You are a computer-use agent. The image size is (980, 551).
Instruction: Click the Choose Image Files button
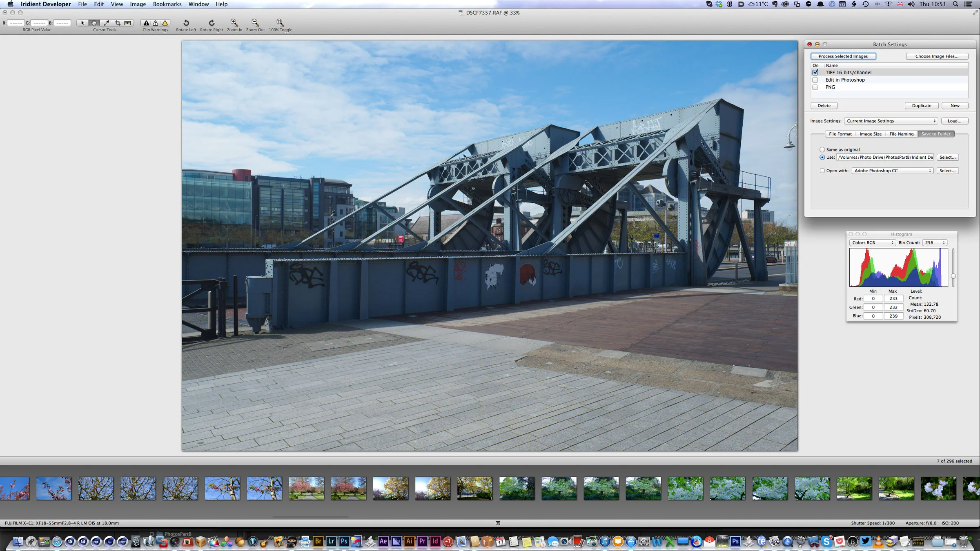tap(937, 56)
